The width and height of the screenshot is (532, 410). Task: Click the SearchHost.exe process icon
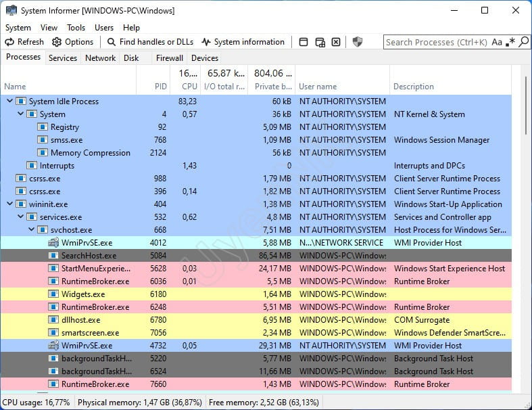click(x=53, y=256)
